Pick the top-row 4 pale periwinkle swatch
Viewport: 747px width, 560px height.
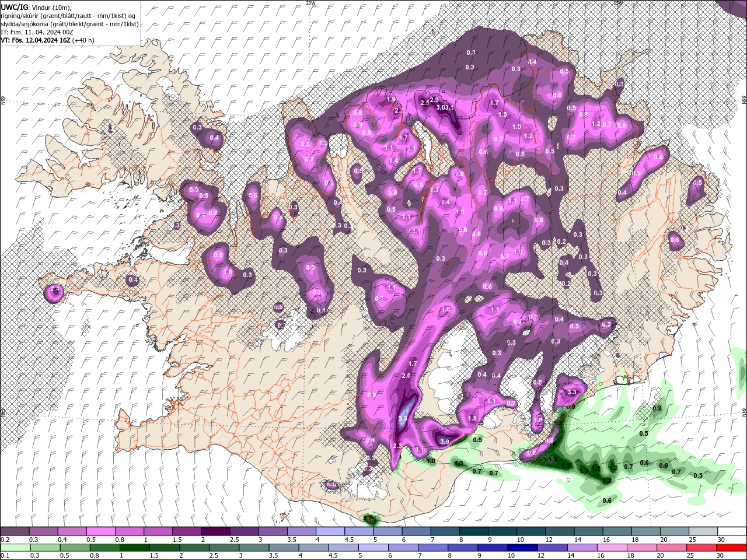tap(330, 531)
